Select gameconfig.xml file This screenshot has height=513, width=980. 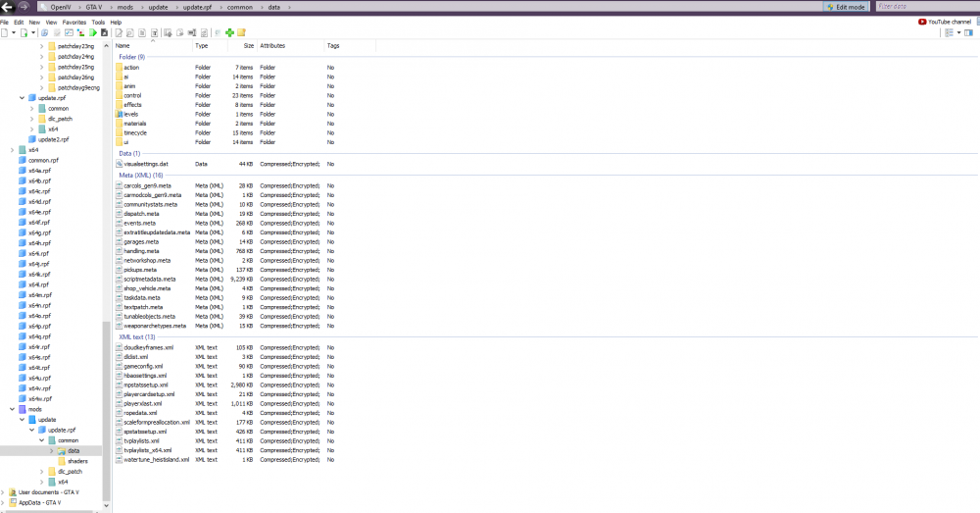click(143, 366)
